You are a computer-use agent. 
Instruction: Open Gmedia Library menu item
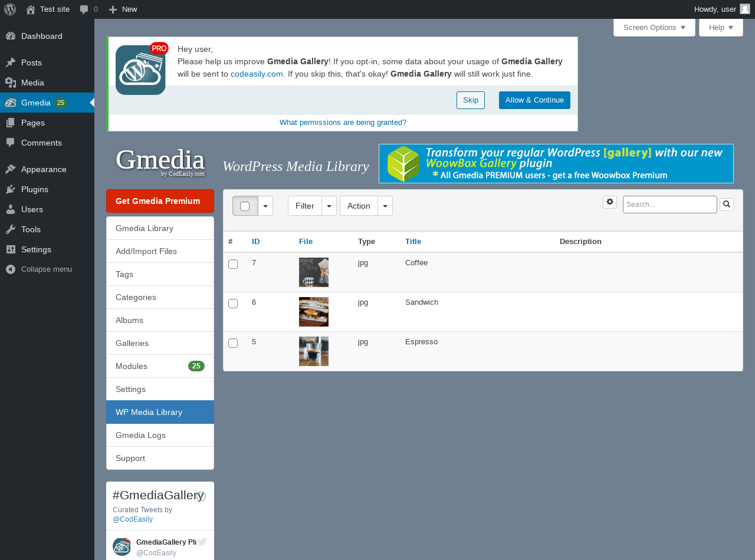pos(160,228)
